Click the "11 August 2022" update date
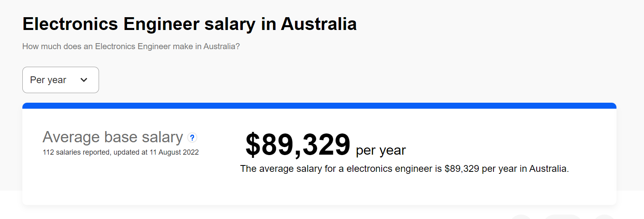644x219 pixels. 174,152
